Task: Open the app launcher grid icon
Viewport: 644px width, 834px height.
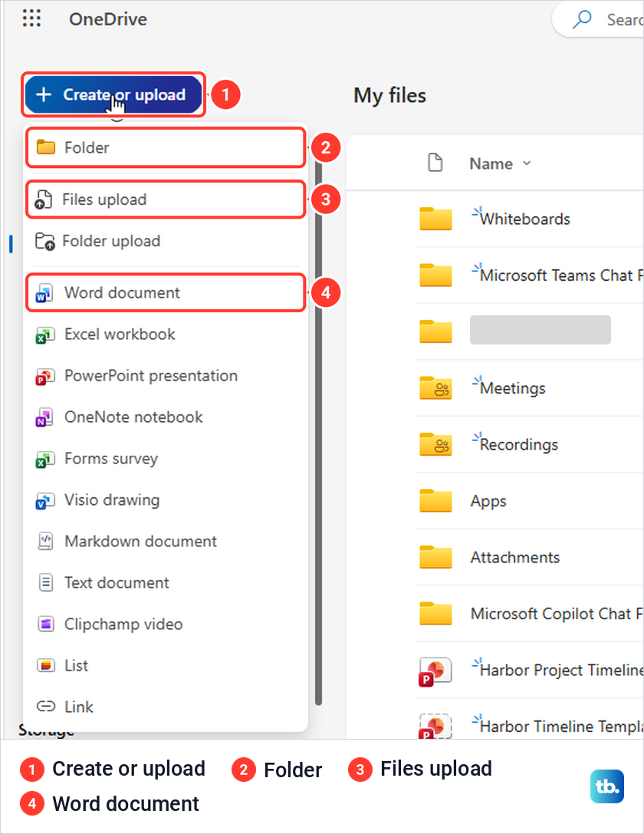Action: 32,18
